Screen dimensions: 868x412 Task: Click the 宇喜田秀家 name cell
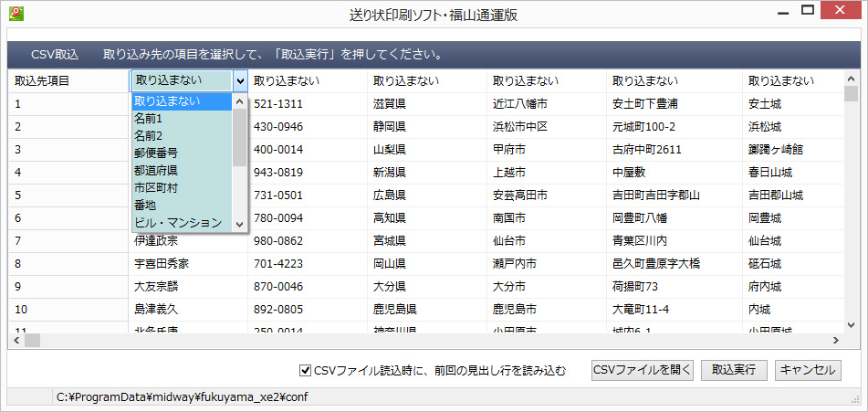[x=188, y=264]
